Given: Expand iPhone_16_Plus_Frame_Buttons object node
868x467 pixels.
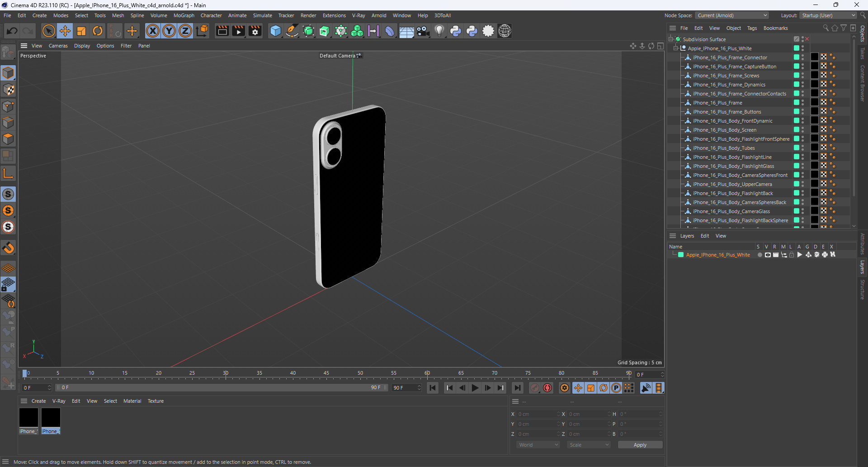Looking at the screenshot, I should 688,112.
